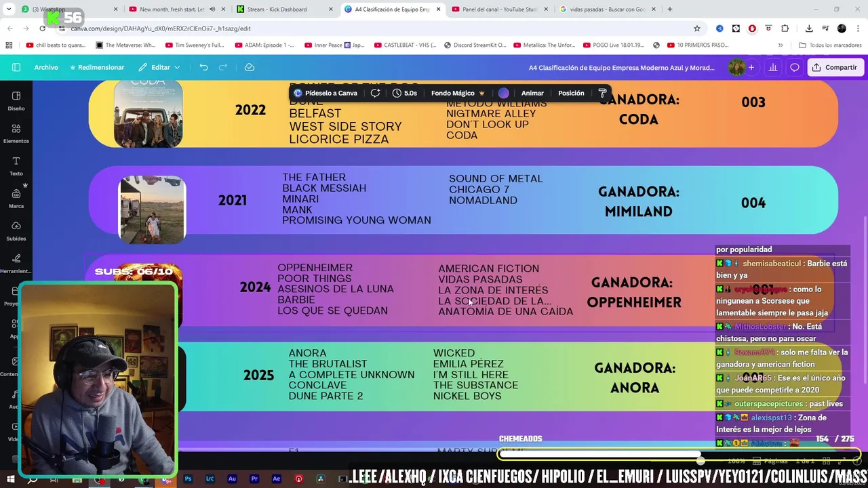
Task: Click the Fondo Mágico button
Action: 458,93
